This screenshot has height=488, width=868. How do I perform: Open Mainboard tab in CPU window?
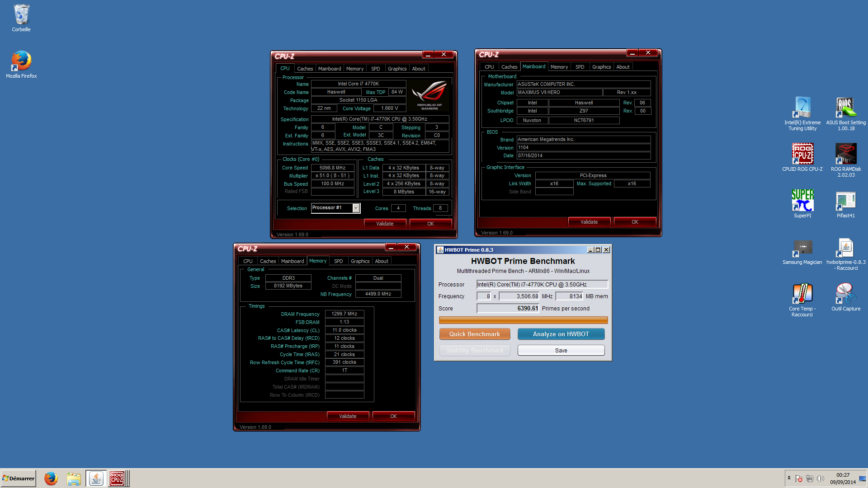point(330,69)
